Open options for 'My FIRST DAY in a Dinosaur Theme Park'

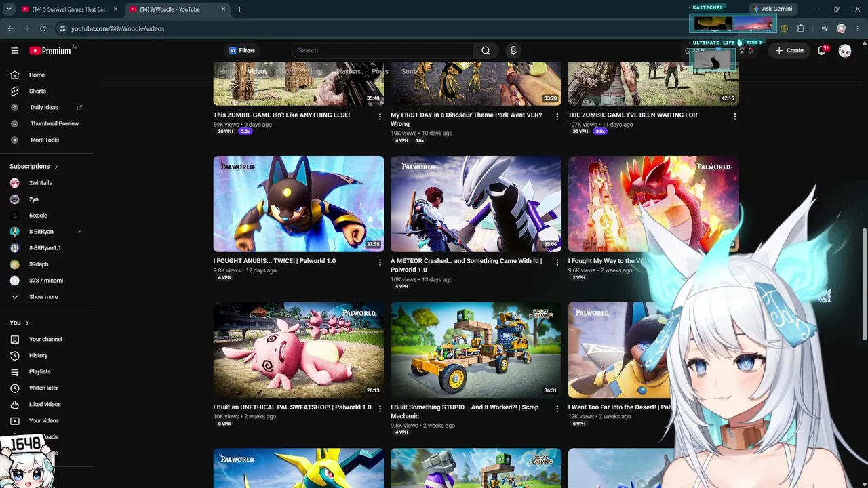557,117
